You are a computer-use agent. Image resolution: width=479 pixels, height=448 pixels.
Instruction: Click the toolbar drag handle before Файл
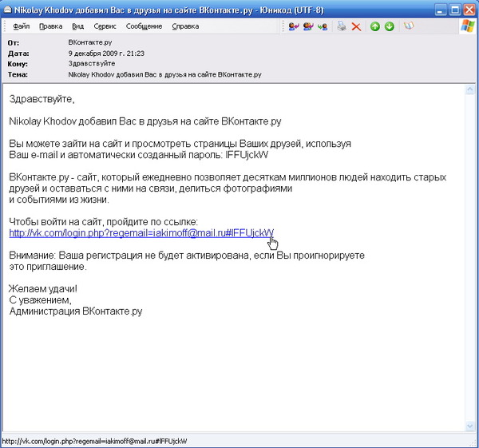[x=6, y=26]
